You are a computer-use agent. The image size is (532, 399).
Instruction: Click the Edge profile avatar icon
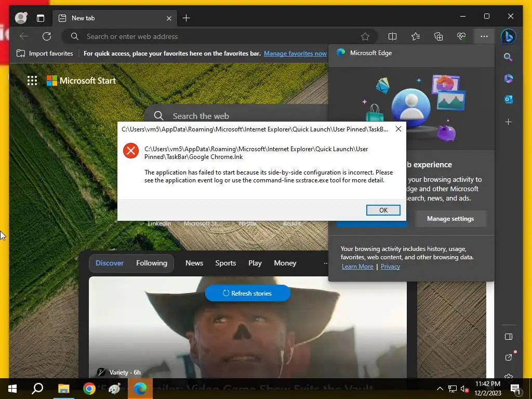coord(21,18)
